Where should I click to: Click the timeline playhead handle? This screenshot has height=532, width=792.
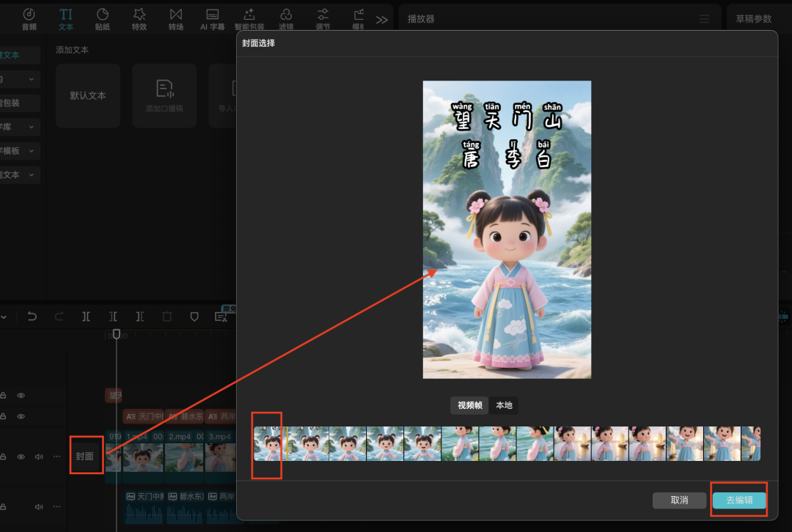click(116, 334)
